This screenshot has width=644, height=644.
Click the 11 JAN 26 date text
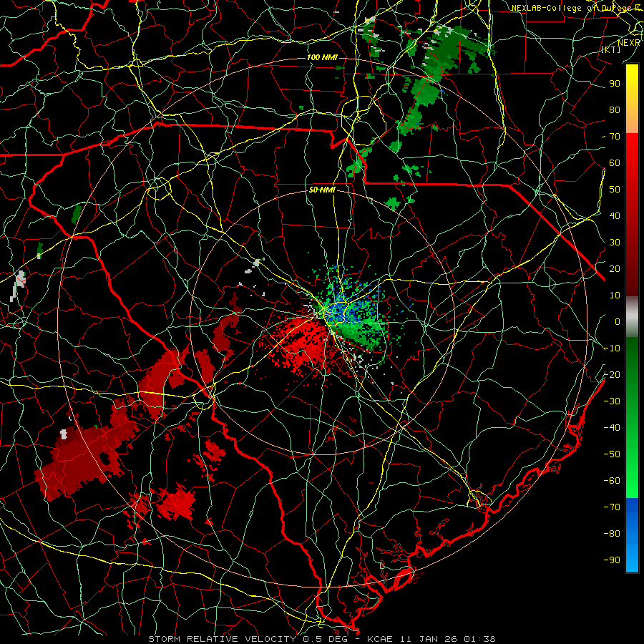[429, 639]
